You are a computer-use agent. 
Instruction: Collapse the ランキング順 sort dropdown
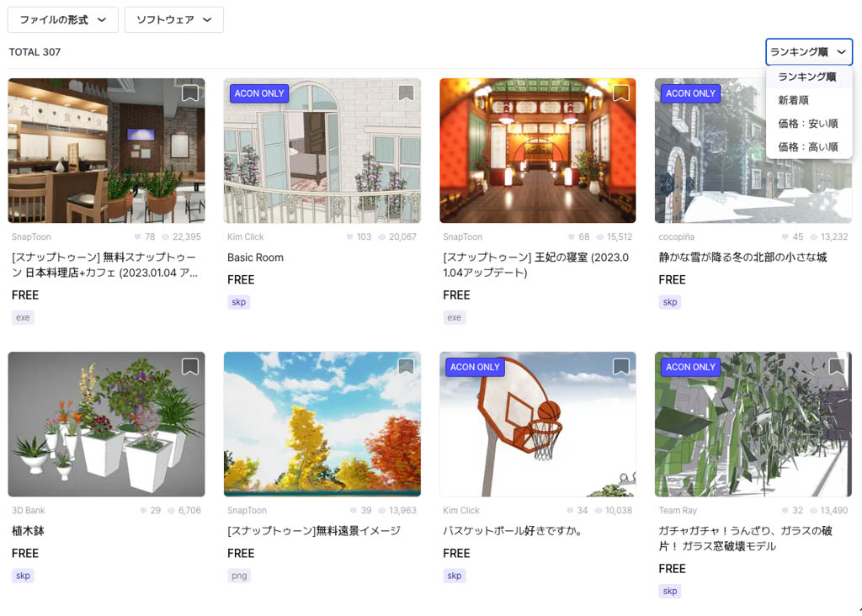click(809, 51)
